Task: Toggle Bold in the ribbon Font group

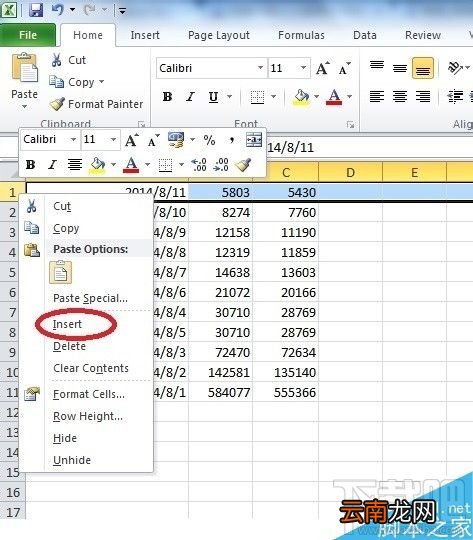Action: [x=167, y=97]
